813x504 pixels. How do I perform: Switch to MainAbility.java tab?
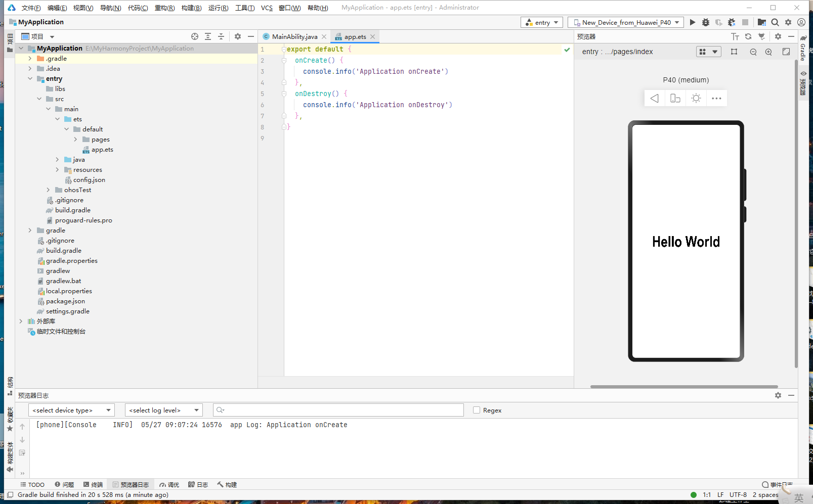click(x=294, y=36)
